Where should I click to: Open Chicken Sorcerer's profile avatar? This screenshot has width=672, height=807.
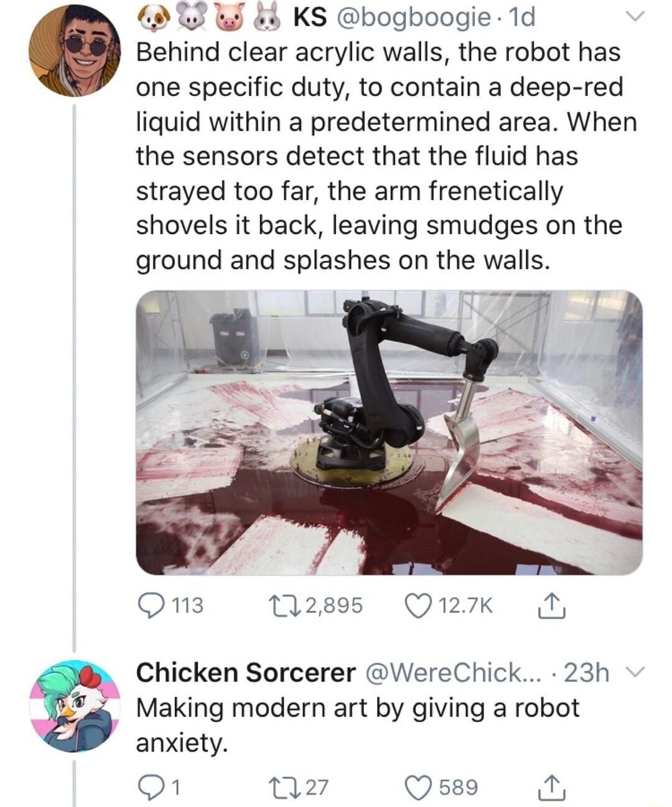point(75,706)
